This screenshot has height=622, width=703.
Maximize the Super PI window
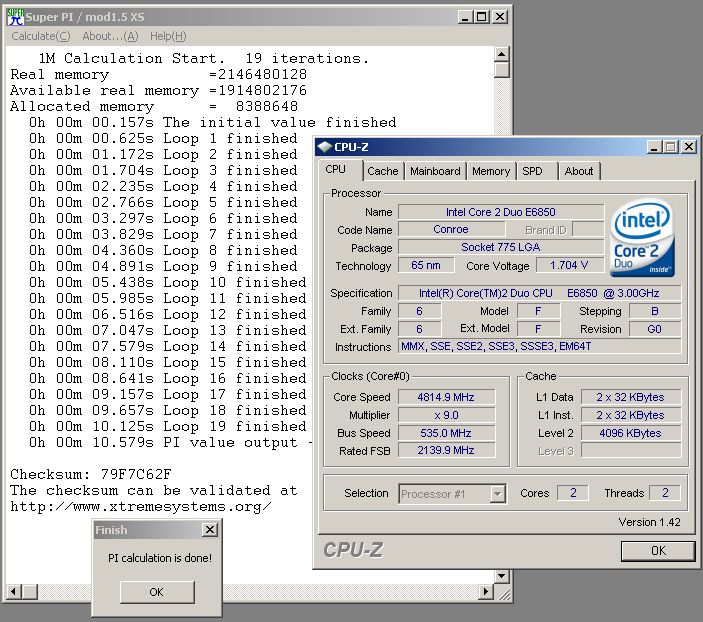[x=482, y=17]
